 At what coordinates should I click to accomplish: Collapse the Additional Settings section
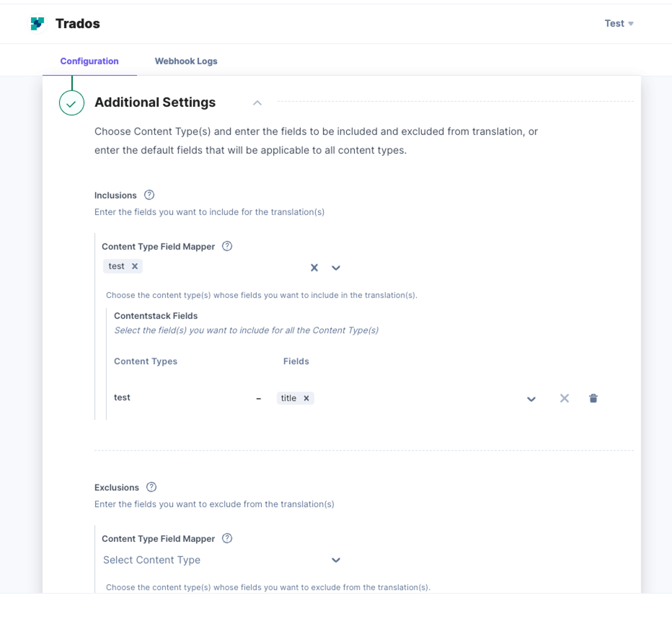(x=257, y=103)
